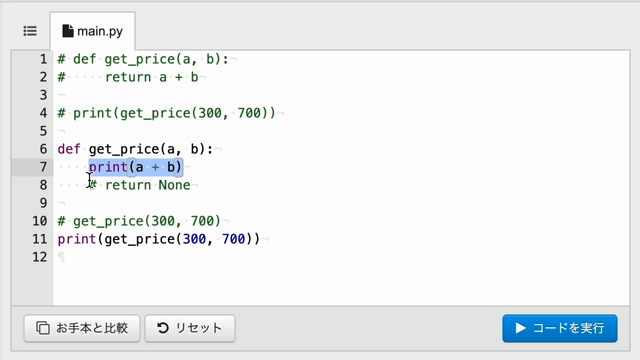Image resolution: width=640 pixels, height=360 pixels.
Task: Click line number 1 in gutter
Action: coord(43,59)
